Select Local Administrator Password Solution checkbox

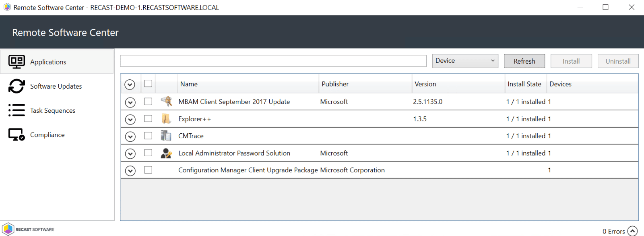tap(148, 153)
